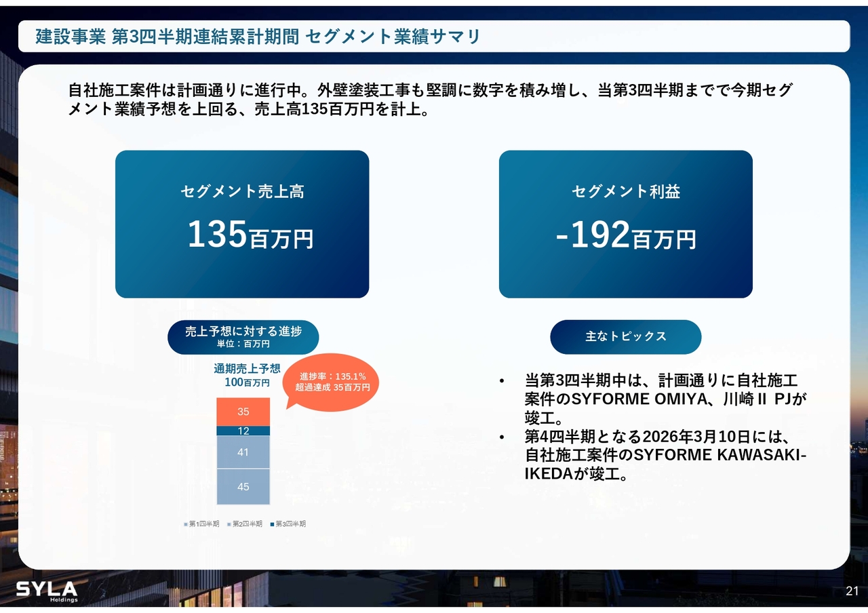The height and width of the screenshot is (613, 868).
Task: Click the SYLA Holdings logo
Action: pos(46,591)
